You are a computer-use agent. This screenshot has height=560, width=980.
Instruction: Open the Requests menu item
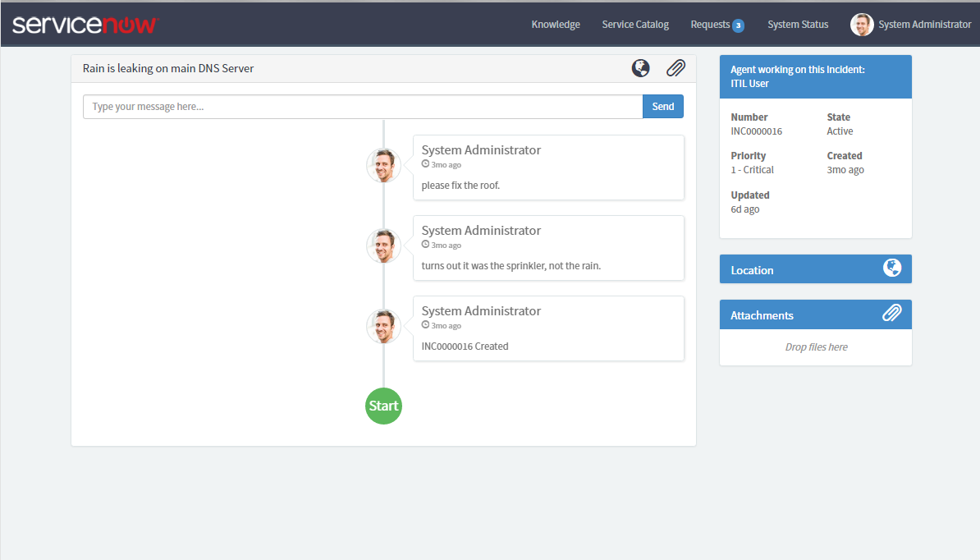click(x=710, y=25)
